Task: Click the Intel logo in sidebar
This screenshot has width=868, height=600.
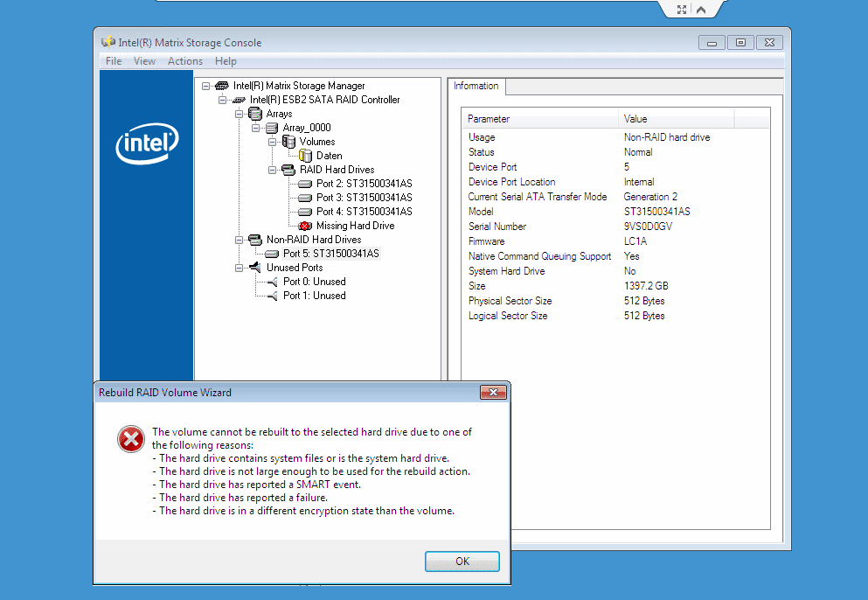Action: [x=147, y=143]
